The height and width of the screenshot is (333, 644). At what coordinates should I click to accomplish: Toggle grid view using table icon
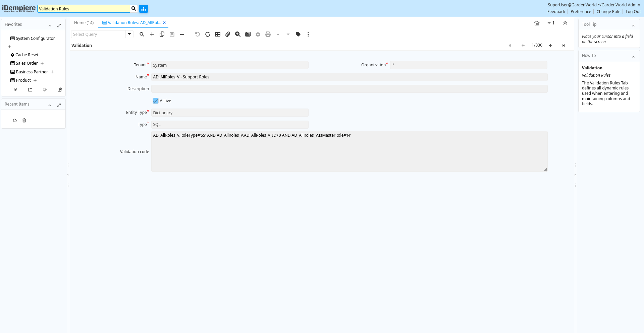[218, 34]
